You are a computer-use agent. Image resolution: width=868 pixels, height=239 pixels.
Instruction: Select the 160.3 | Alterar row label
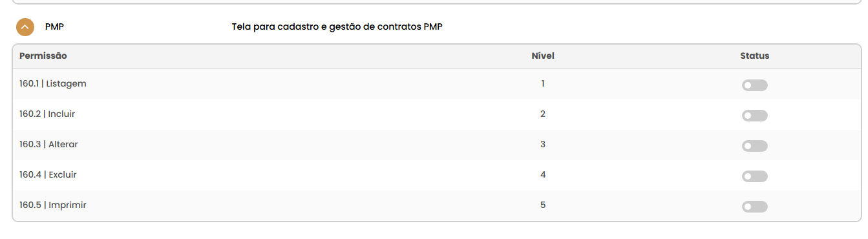(48, 144)
